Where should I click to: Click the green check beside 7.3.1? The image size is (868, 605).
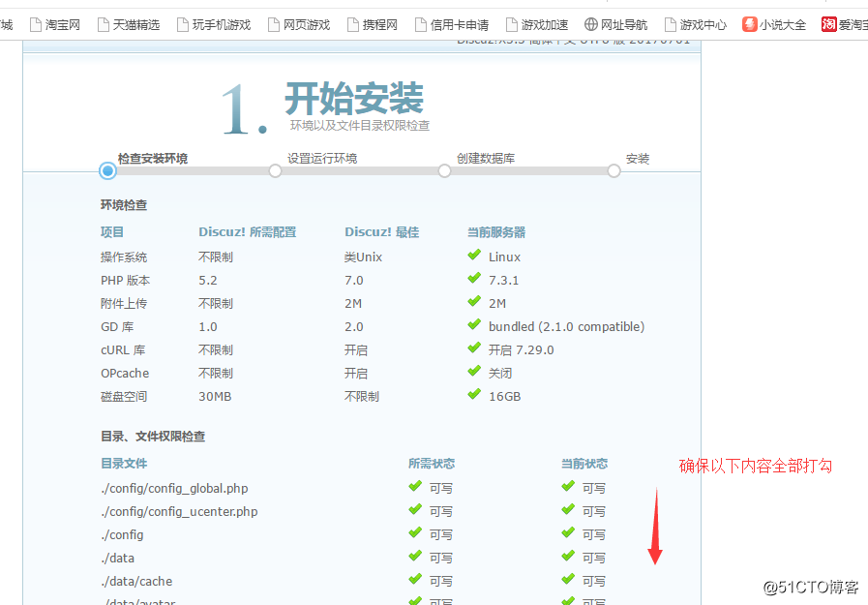(x=474, y=278)
